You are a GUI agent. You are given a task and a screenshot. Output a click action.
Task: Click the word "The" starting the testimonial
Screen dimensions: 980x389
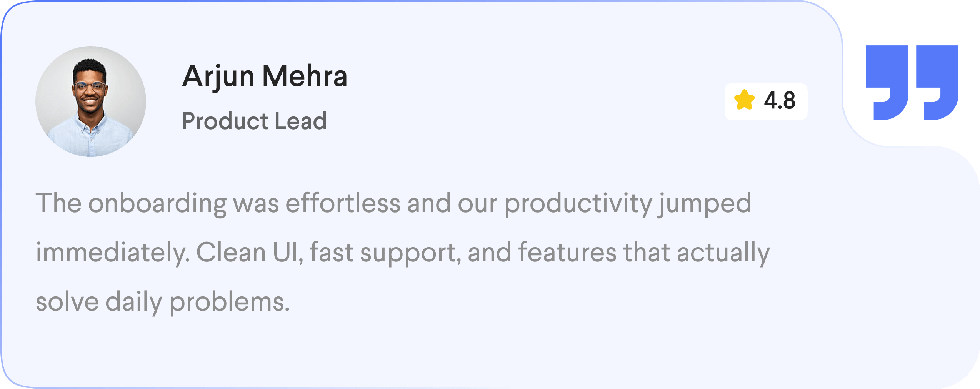(58, 203)
